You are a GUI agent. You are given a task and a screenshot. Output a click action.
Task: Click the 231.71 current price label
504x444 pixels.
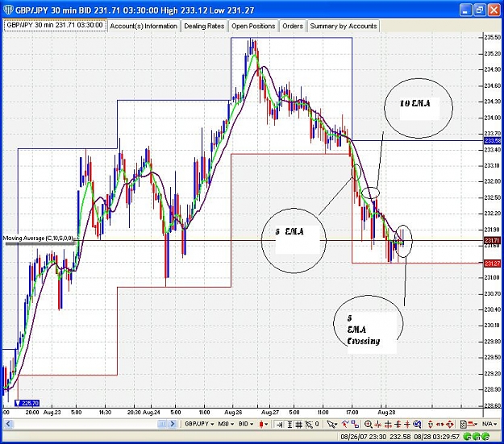click(x=492, y=241)
